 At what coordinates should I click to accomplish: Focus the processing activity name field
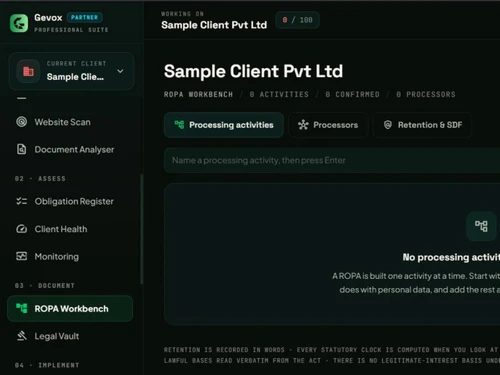coord(332,160)
